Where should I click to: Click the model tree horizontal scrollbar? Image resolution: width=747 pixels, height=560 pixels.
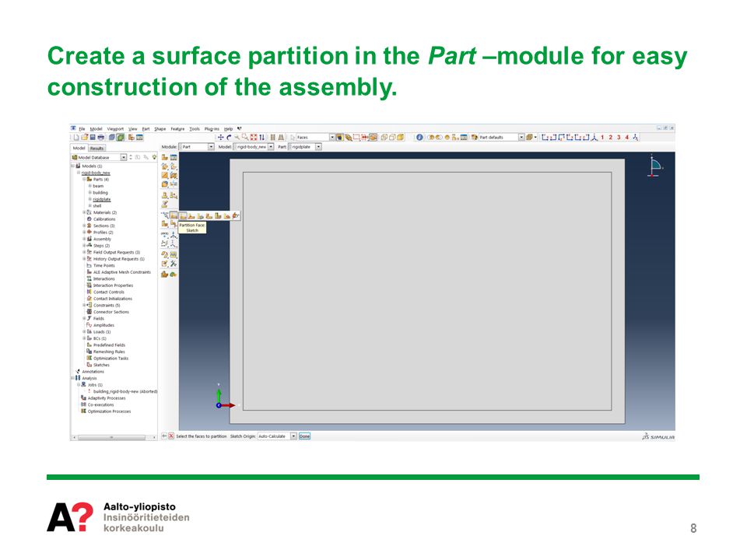(112, 437)
